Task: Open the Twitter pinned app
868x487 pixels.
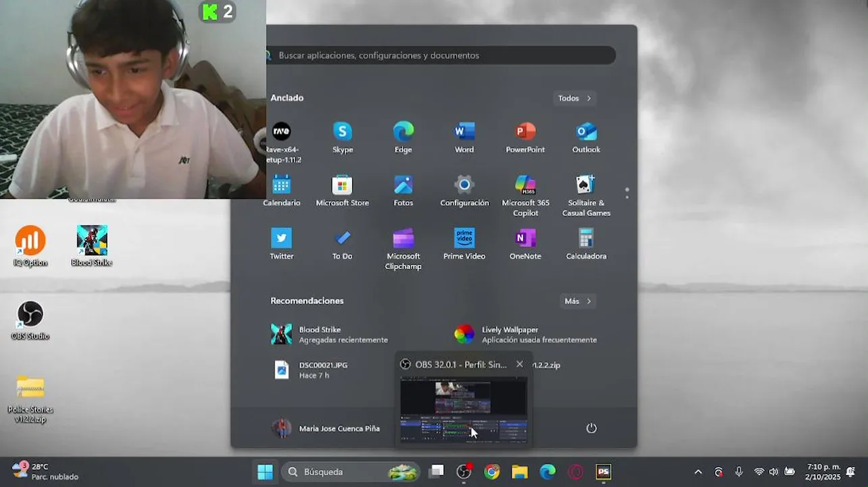Action: pyautogui.click(x=282, y=244)
